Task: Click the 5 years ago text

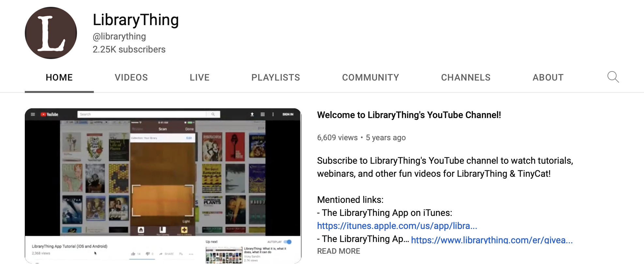Action: pos(386,138)
